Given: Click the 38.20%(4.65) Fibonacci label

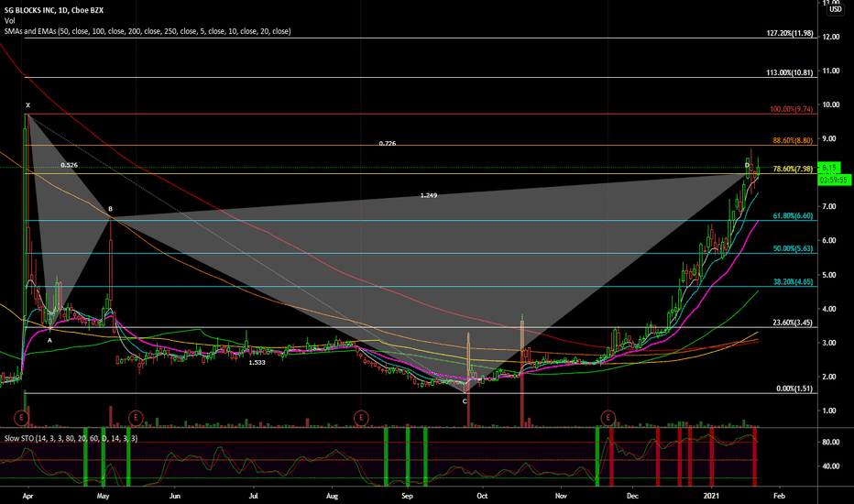Looking at the screenshot, I should (x=793, y=281).
